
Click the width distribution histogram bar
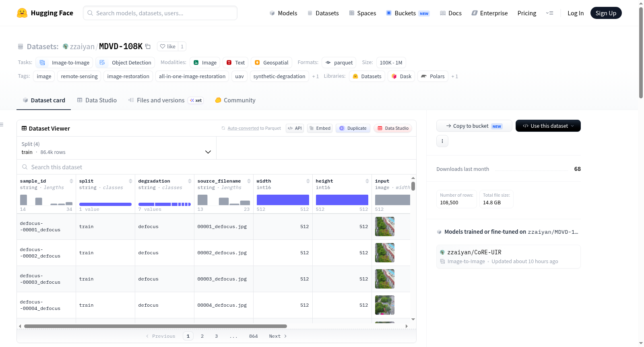point(283,200)
